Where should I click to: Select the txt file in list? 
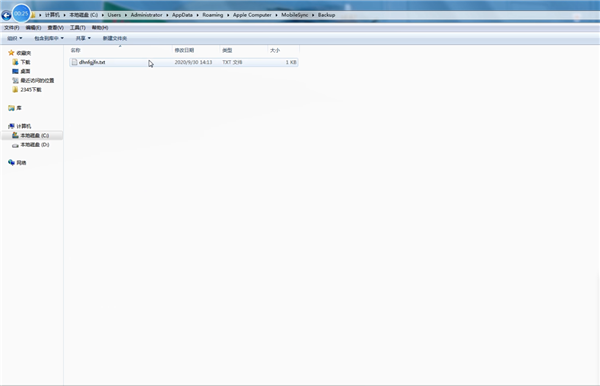[x=184, y=62]
